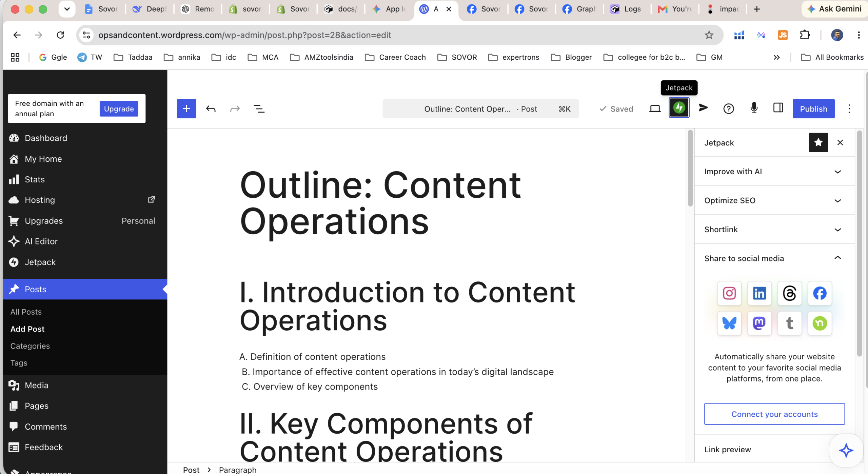Open the command palette post title bar
This screenshot has width=868, height=474.
tap(480, 109)
